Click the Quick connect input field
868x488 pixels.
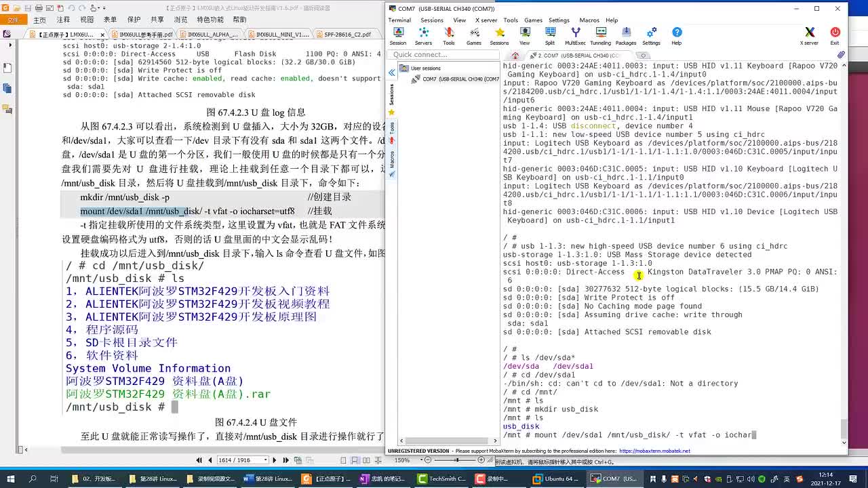pos(443,55)
